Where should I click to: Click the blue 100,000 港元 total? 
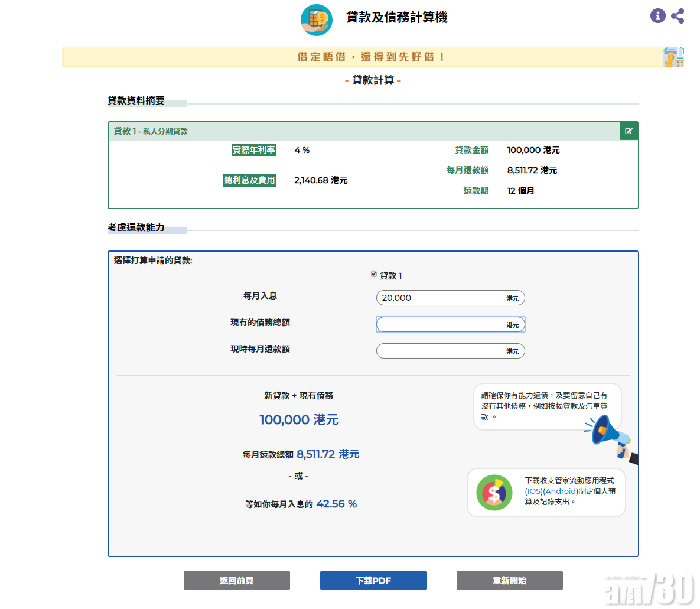click(299, 420)
